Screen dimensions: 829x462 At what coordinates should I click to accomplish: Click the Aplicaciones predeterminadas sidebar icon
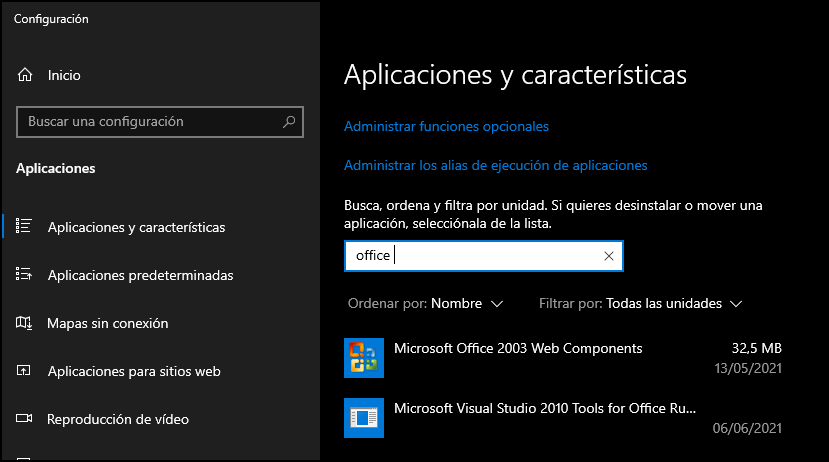[x=23, y=274]
